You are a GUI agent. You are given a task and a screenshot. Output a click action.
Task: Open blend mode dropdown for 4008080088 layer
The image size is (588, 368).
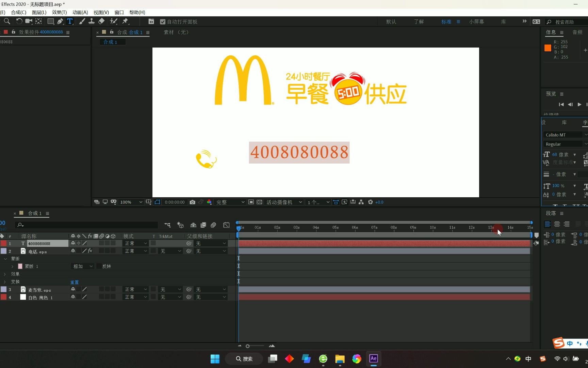point(135,243)
